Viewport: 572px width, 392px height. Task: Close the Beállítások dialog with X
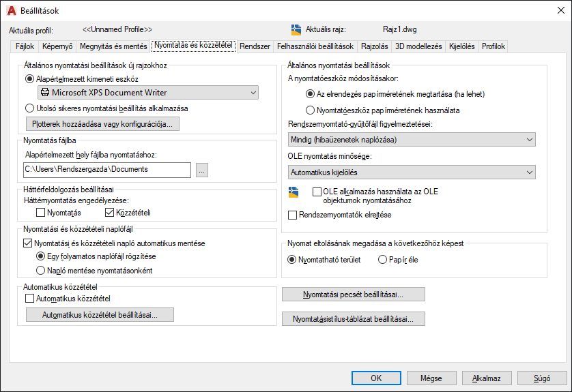pos(561,10)
